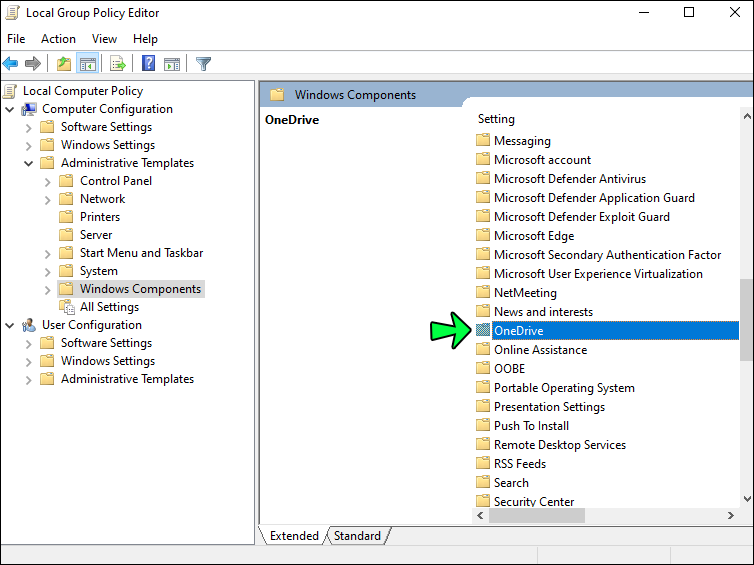Select Remote Desktop Services entry
This screenshot has width=754, height=565.
click(x=560, y=444)
